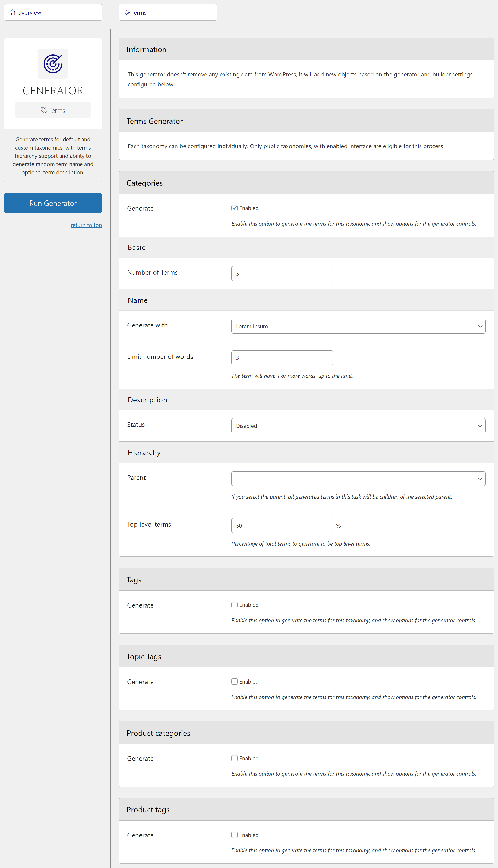Enable generation for Tags taxonomy
The image size is (498, 868).
pyautogui.click(x=234, y=605)
